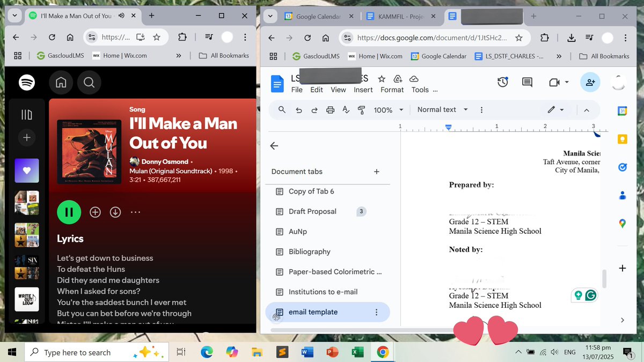Open the Normal text style dropdown
This screenshot has height=362, width=644.
pos(443,109)
